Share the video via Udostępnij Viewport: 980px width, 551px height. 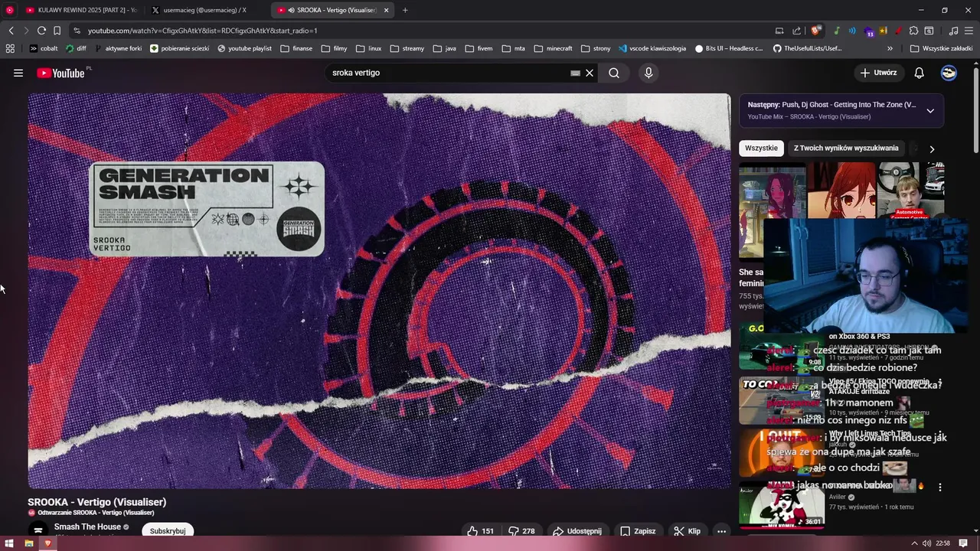click(577, 531)
